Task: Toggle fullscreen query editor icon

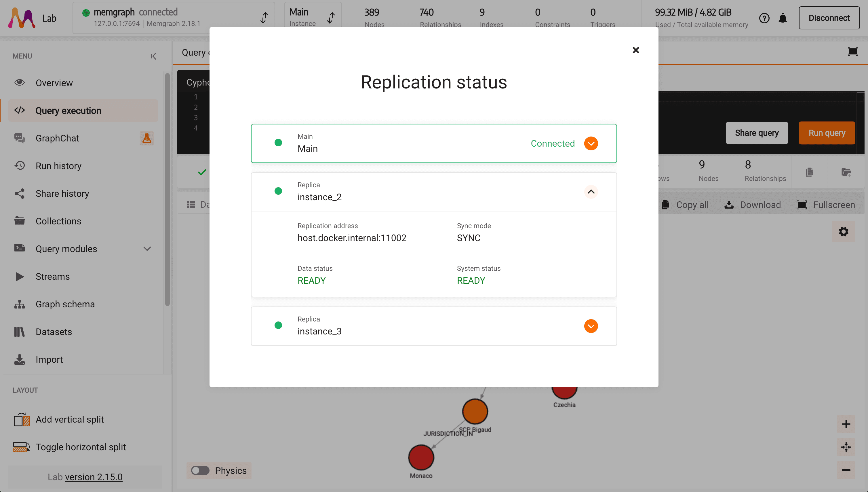Action: point(853,51)
